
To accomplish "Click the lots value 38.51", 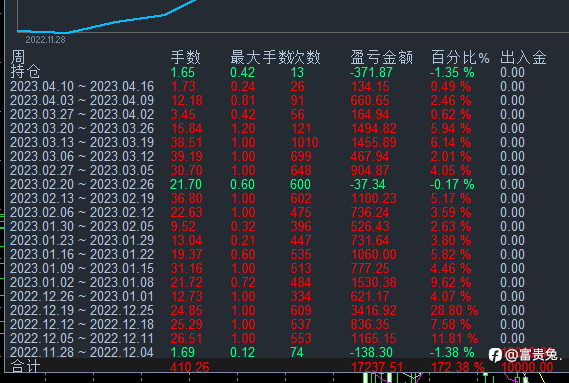I will (x=186, y=142).
